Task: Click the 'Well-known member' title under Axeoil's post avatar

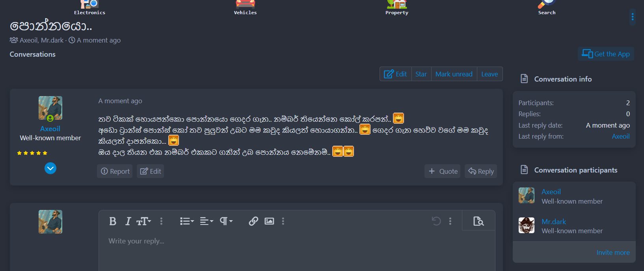Action: point(50,138)
